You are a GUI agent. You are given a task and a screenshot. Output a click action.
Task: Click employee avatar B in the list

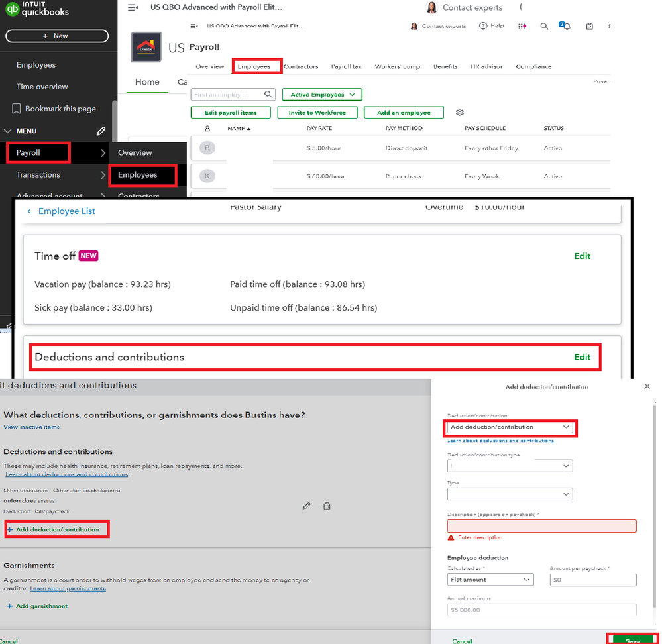[x=207, y=148]
